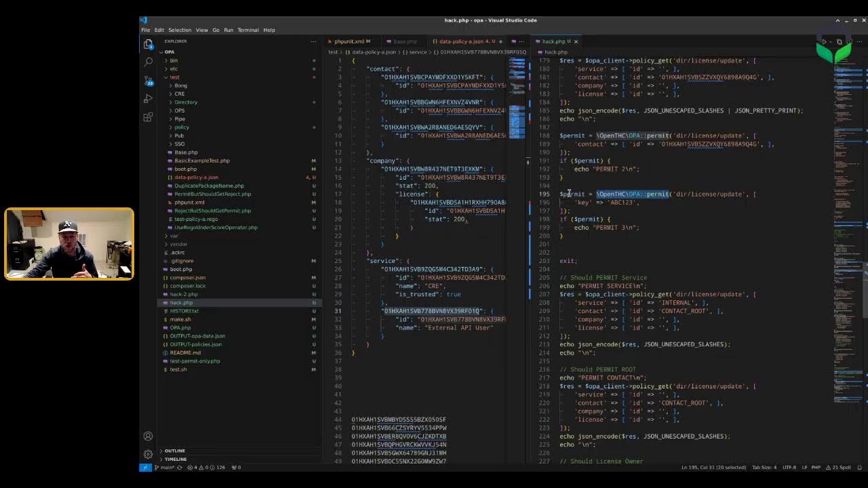Open the Explorer view in the activity bar

[x=148, y=44]
